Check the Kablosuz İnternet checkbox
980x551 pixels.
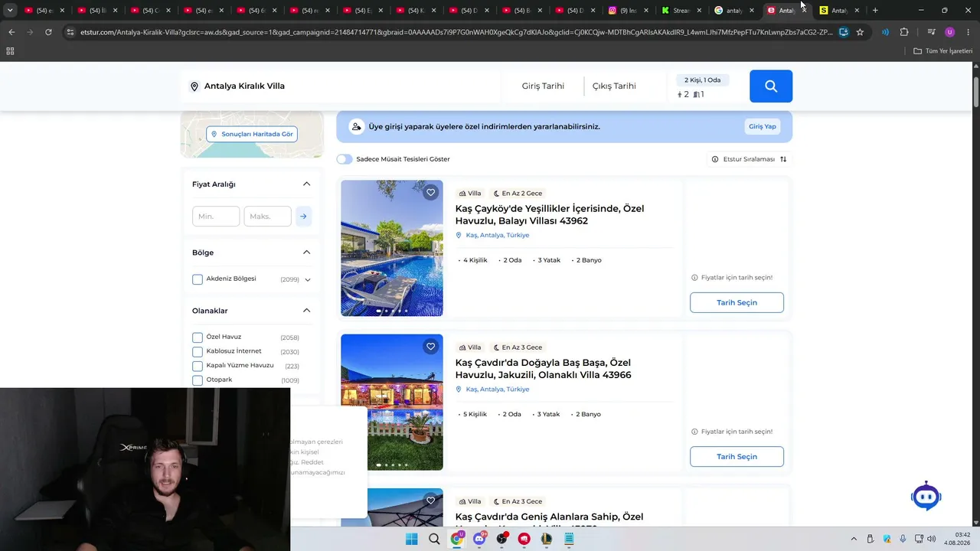tap(198, 352)
